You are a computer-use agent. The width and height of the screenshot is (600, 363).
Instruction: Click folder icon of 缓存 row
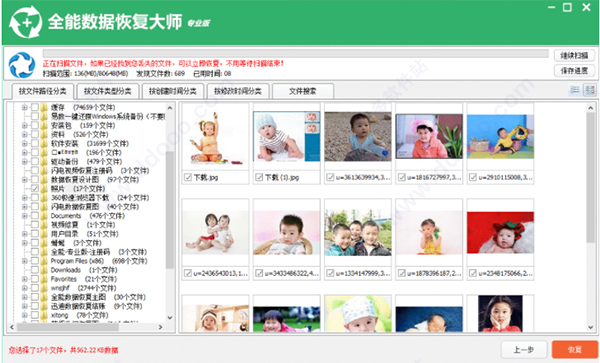[x=44, y=107]
